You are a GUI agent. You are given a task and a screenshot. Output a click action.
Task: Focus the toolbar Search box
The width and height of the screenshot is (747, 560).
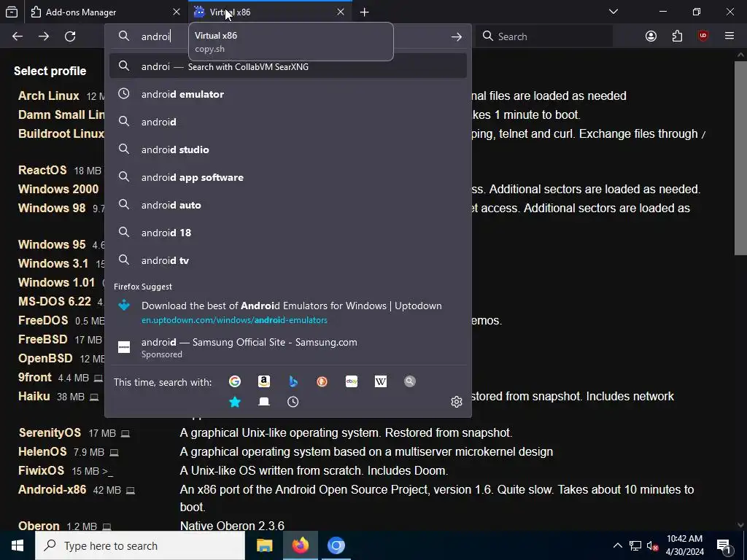(544, 36)
